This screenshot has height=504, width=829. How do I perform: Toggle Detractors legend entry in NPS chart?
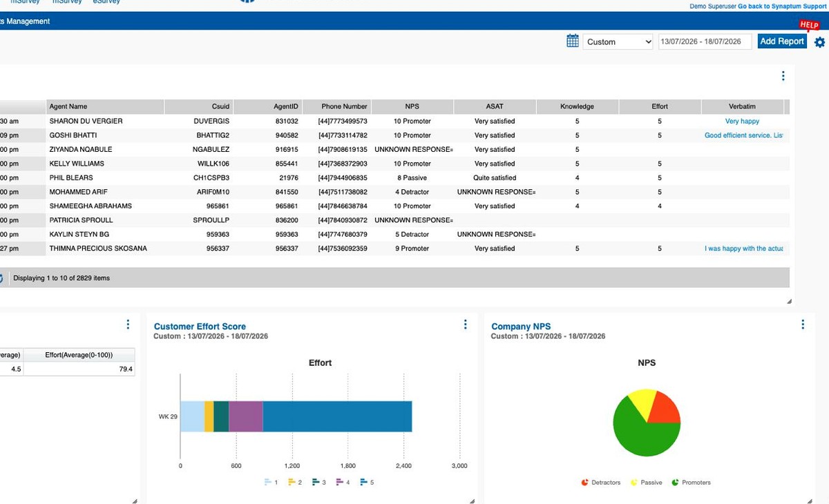coord(600,483)
